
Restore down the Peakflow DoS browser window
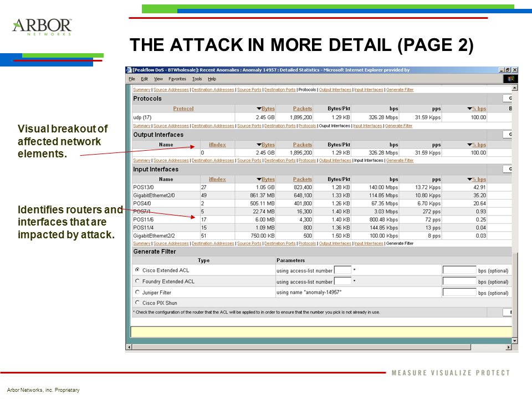[508, 70]
